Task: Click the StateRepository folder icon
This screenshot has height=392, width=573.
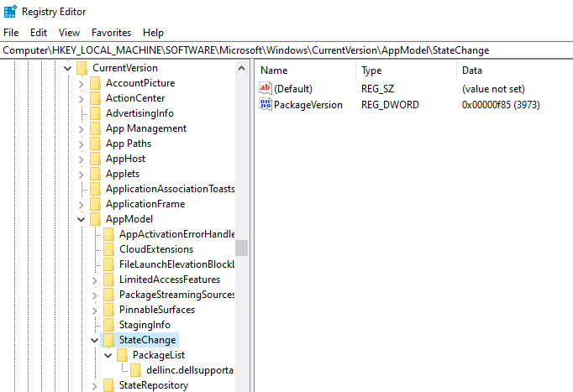Action: point(109,385)
